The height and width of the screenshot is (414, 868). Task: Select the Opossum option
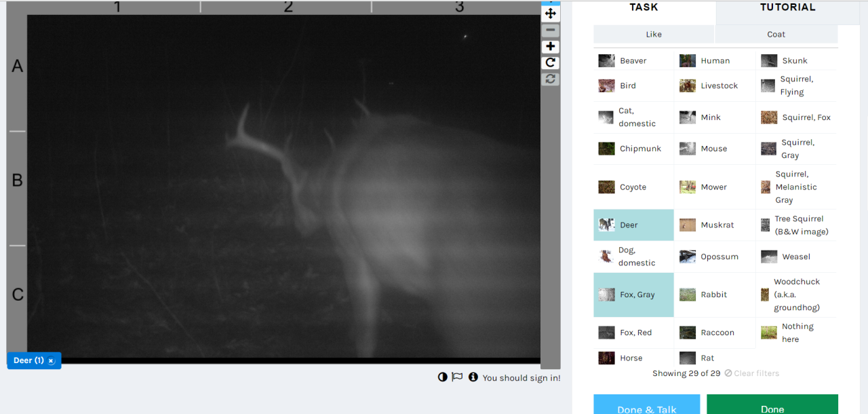coord(715,257)
